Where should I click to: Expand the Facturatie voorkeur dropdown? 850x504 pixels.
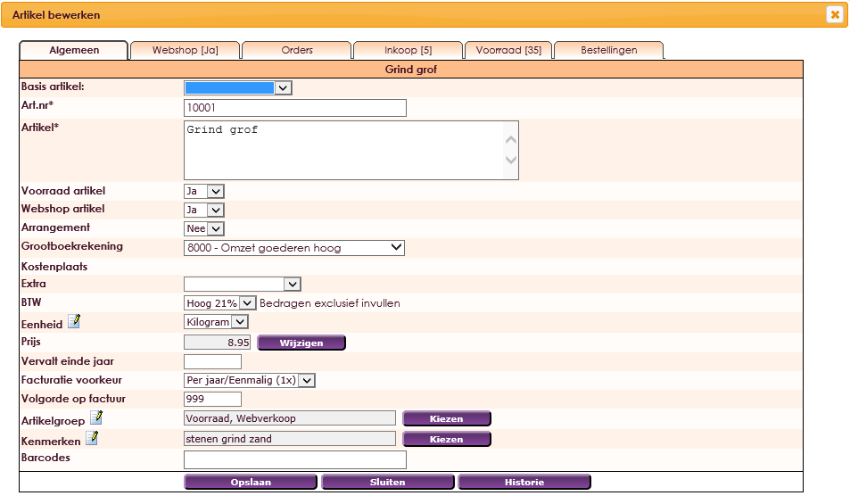250,380
